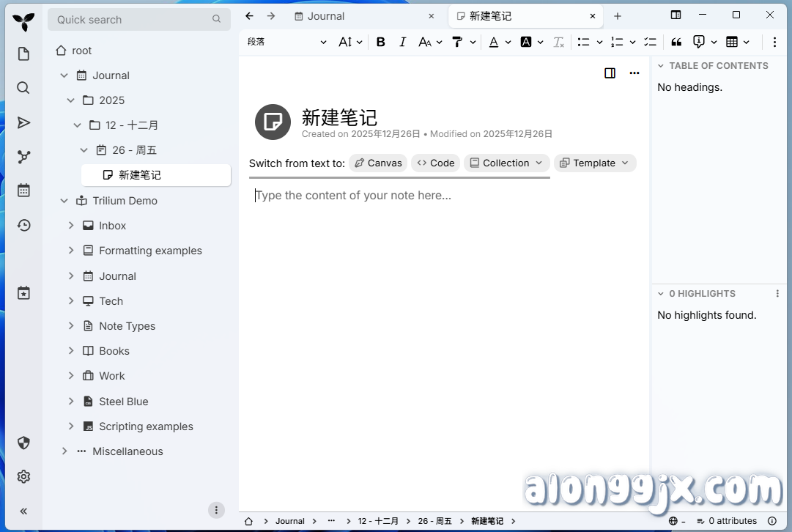
Task: Select the remove formatting tool
Action: click(x=558, y=42)
